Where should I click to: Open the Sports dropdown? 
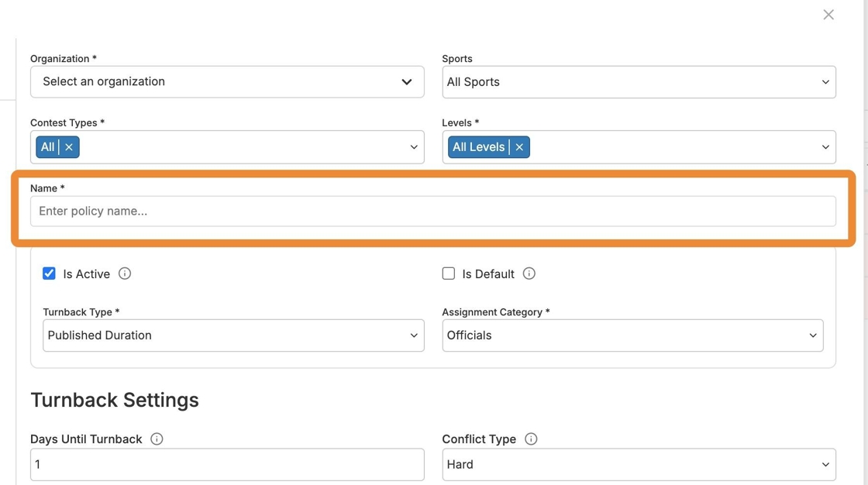[x=639, y=82]
